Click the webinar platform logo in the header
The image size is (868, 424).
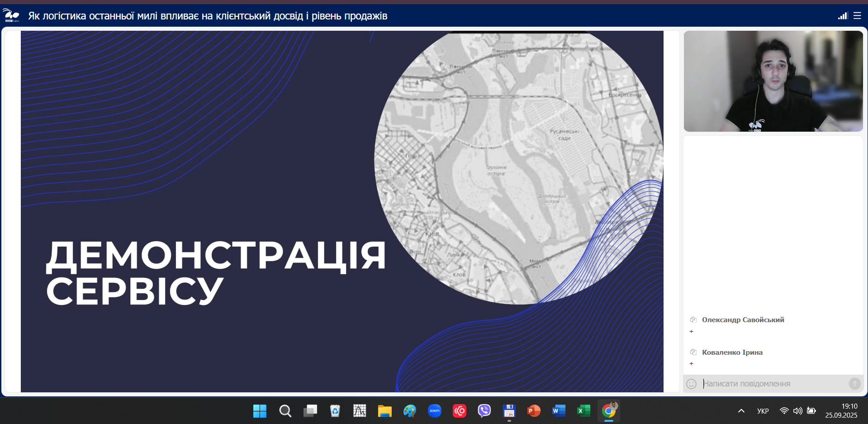click(x=11, y=15)
